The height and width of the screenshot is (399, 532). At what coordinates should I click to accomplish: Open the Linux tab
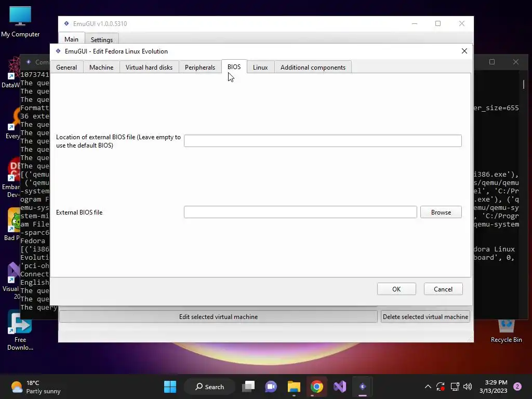260,67
